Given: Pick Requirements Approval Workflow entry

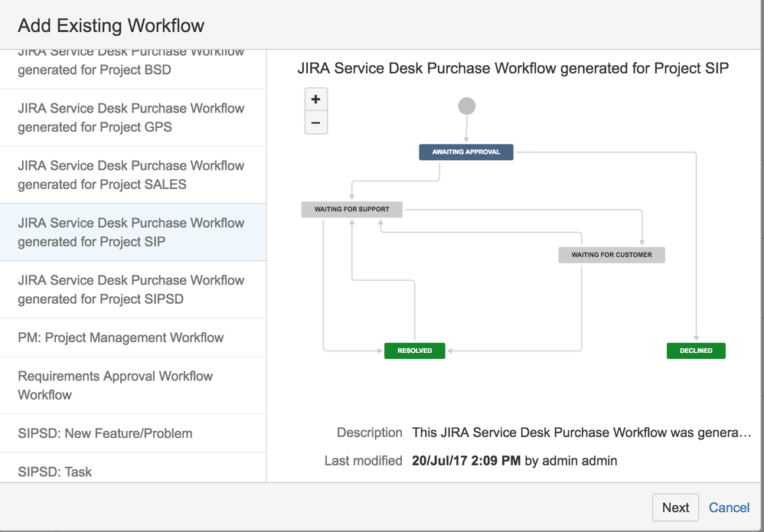Looking at the screenshot, I should pos(132,385).
